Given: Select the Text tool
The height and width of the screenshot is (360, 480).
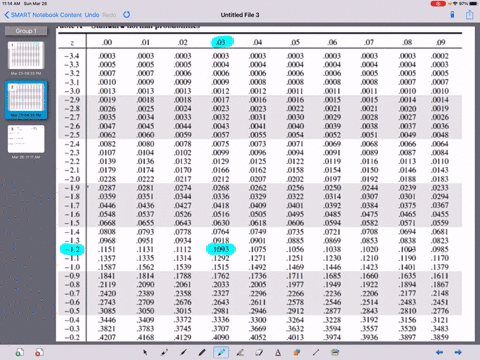Looking at the screenshot, I should pyautogui.click(x=278, y=352).
